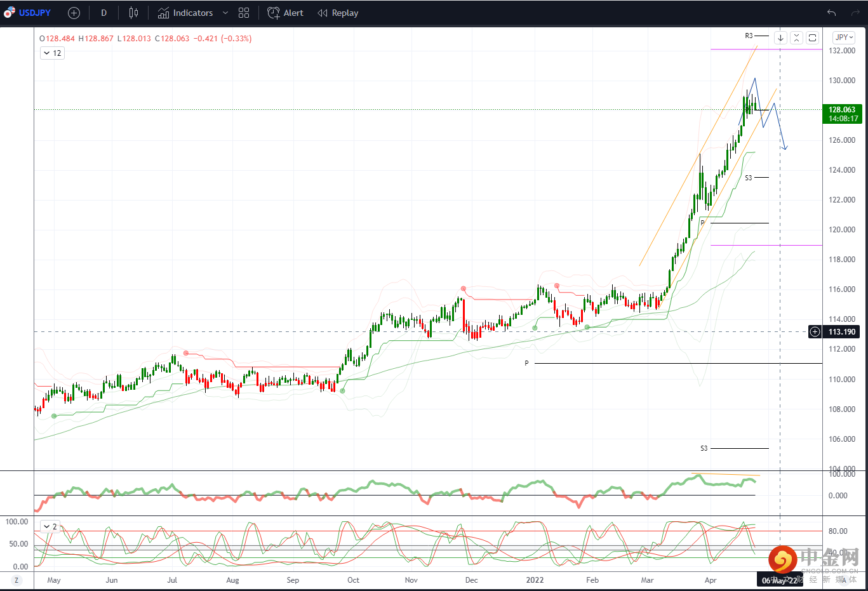Toggle maximize chart pane button
868x591 pixels.
point(812,37)
